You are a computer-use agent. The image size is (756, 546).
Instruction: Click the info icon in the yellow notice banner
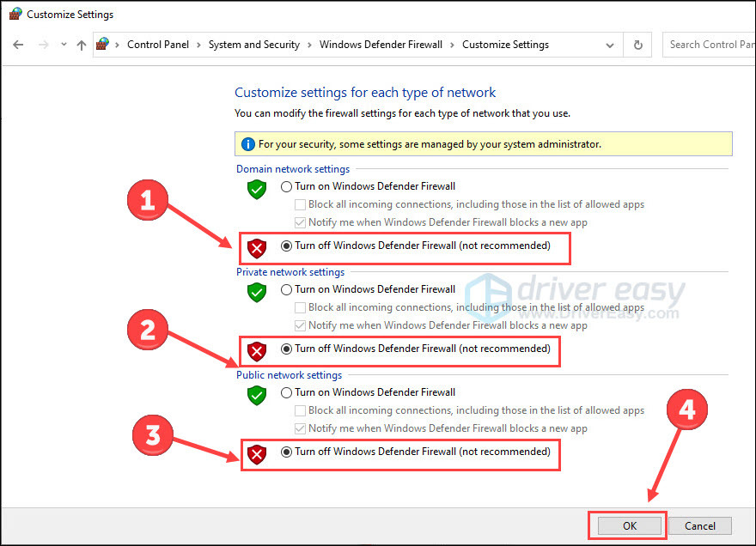tap(249, 143)
